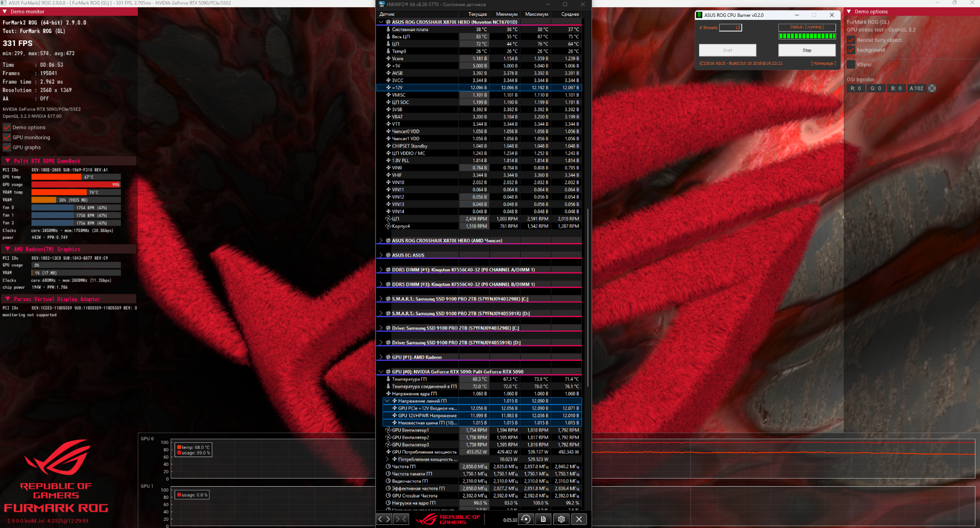980x528 pixels.
Task: Click the Минимум column header
Action: (506, 14)
